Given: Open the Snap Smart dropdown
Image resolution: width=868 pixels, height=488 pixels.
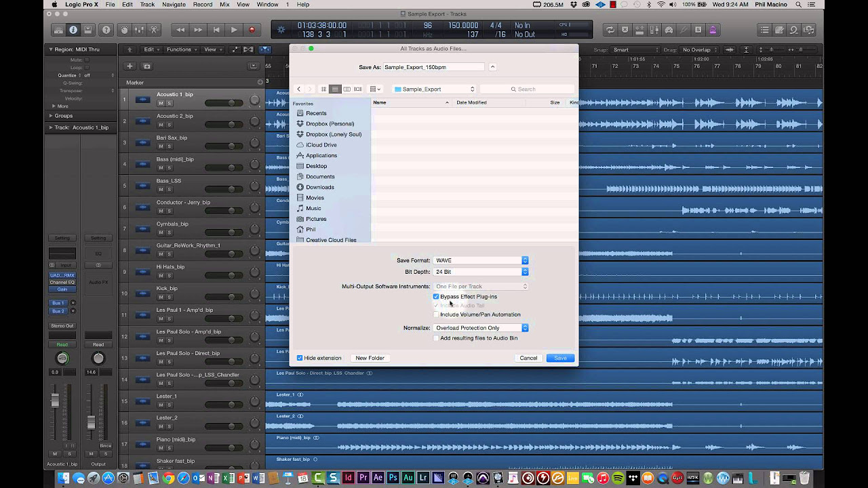Looking at the screenshot, I should [x=636, y=49].
